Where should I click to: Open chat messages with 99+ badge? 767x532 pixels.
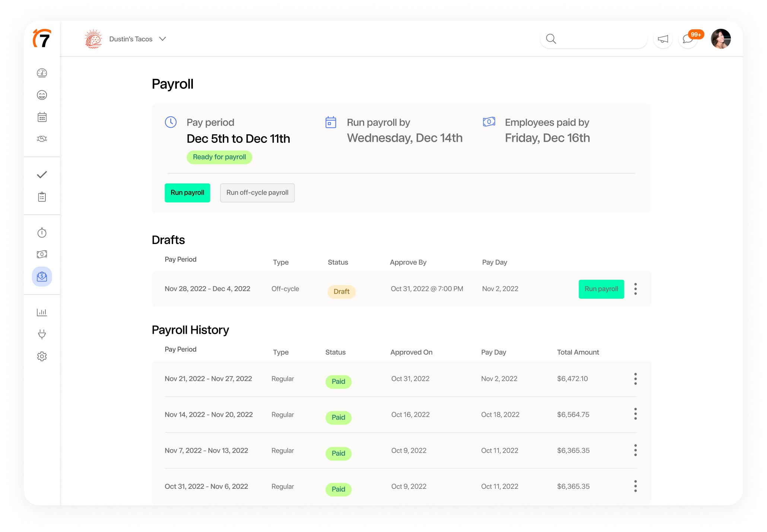[688, 39]
